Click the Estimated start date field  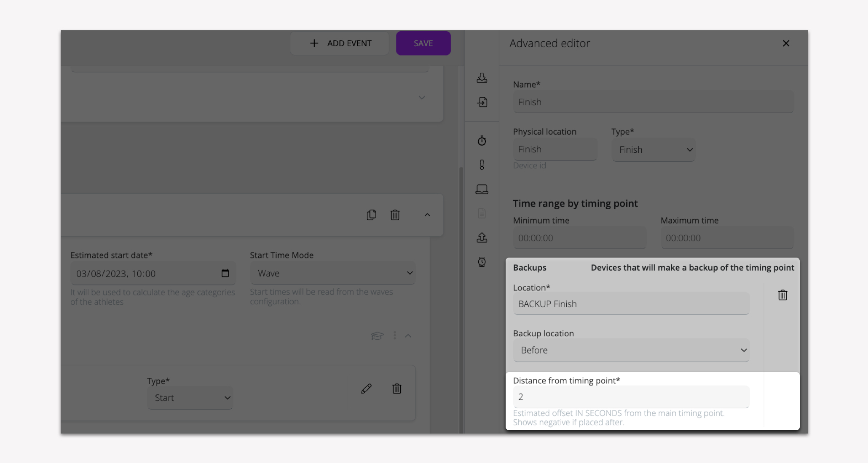(153, 273)
